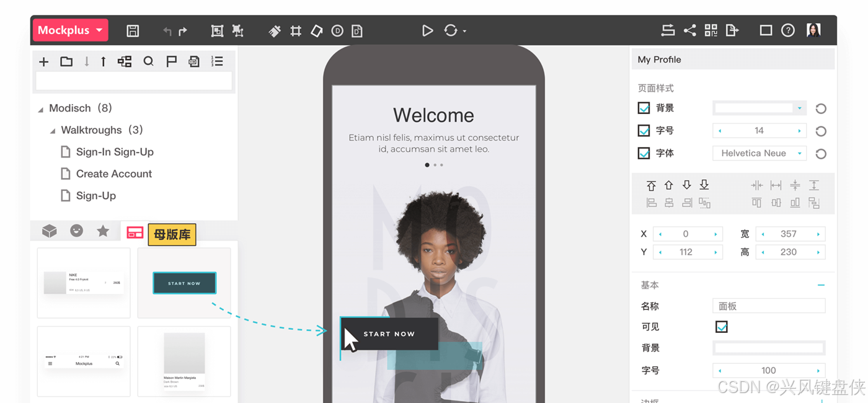This screenshot has height=403, width=868.
Task: Click the export file icon
Action: click(x=732, y=30)
